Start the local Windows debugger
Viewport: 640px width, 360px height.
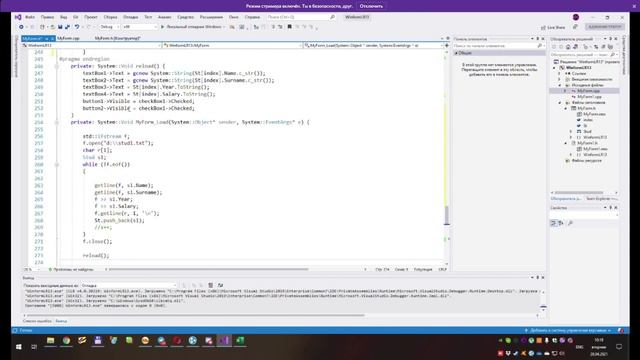(192, 27)
